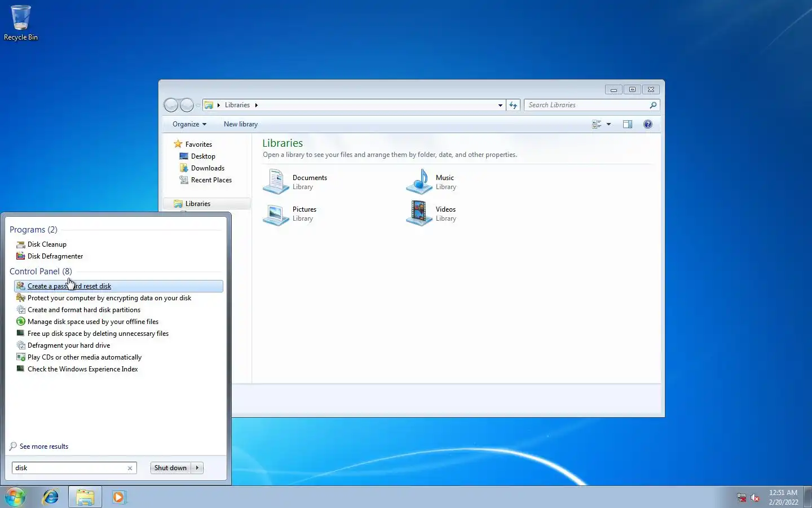Click See more results link
This screenshot has width=812, height=508.
point(44,446)
